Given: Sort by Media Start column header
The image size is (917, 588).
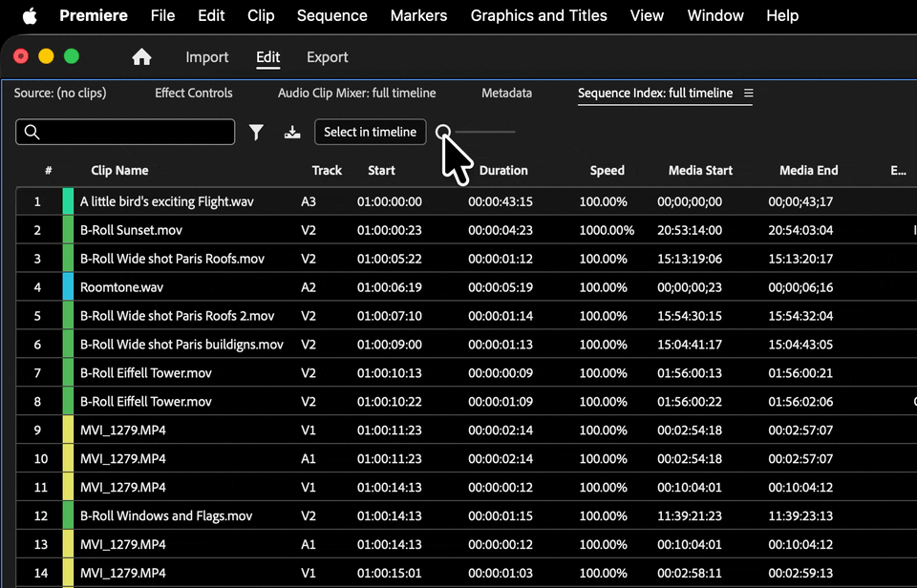Looking at the screenshot, I should click(x=700, y=171).
